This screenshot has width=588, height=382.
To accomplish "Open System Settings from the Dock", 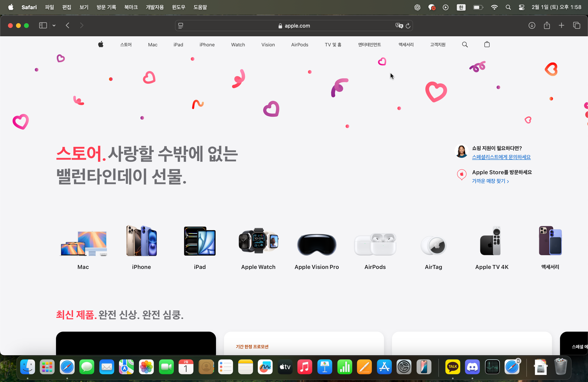I will 404,367.
